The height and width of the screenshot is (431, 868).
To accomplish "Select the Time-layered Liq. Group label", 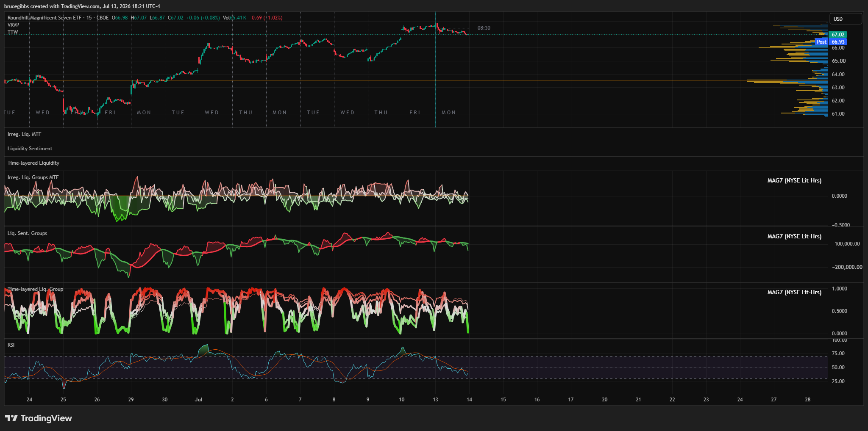I will 35,289.
